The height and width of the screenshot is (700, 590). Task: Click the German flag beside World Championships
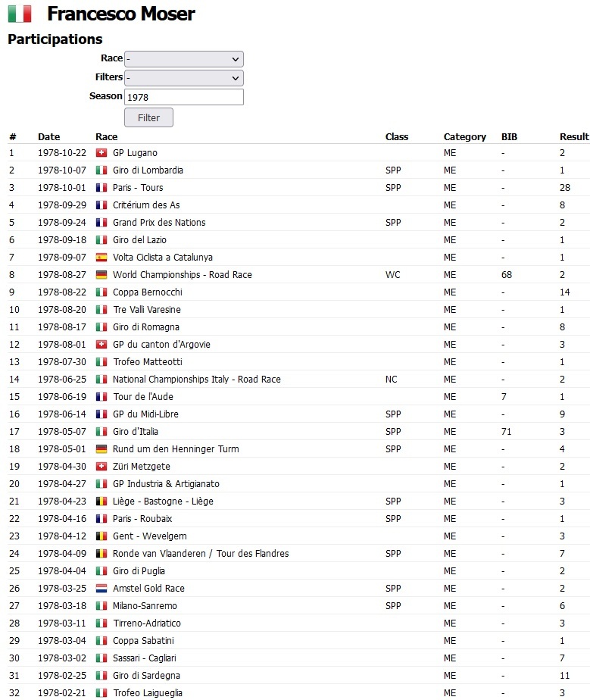point(101,275)
